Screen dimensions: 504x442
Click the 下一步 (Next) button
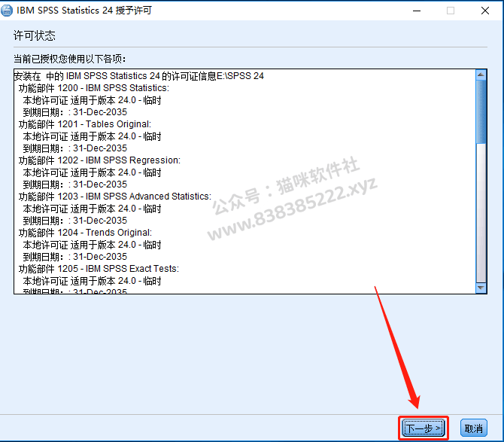pyautogui.click(x=423, y=428)
